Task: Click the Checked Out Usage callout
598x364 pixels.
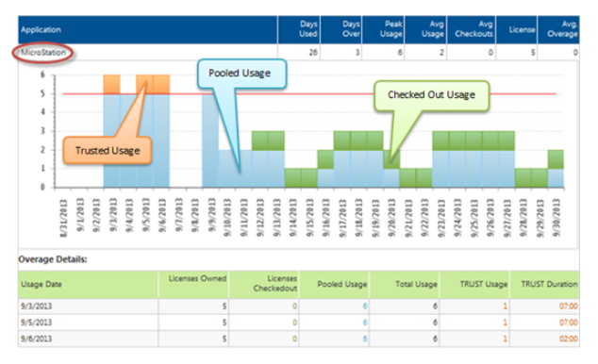Action: pos(431,95)
